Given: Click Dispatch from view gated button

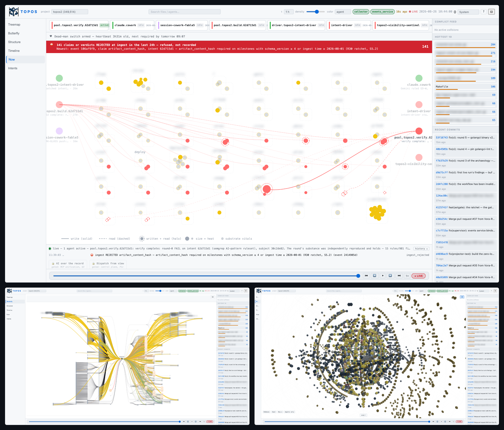Looking at the screenshot, I should tap(108, 265).
